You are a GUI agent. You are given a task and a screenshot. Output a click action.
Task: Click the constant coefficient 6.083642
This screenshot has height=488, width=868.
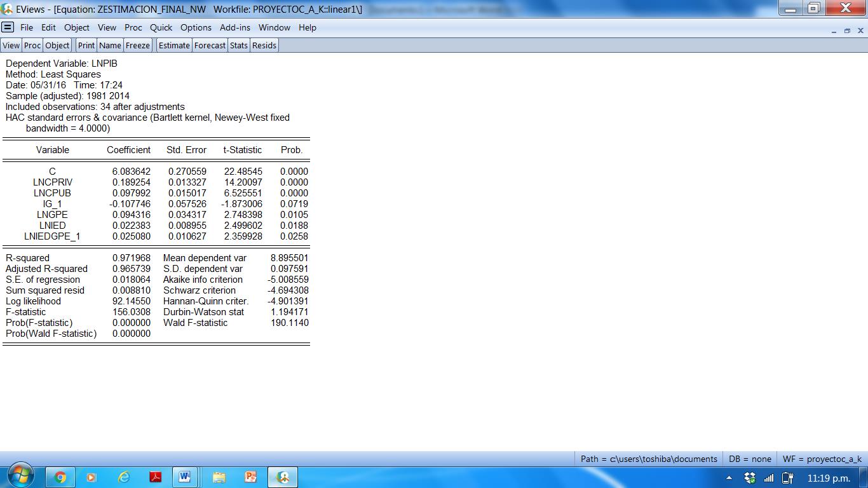[x=132, y=172]
